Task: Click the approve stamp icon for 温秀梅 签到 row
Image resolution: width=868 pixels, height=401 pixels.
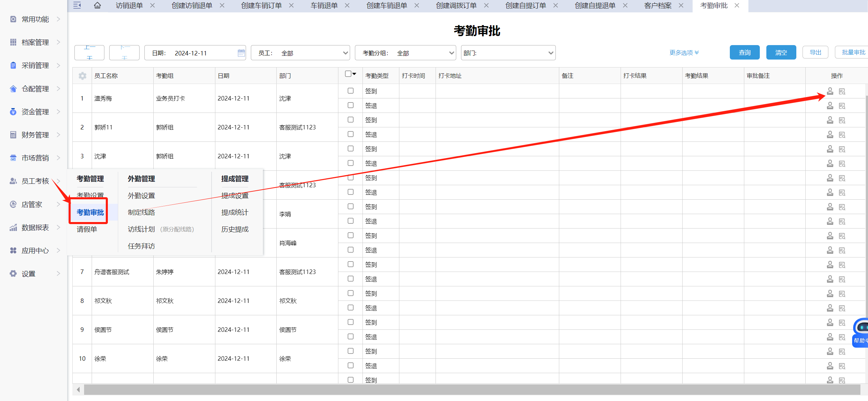Action: 830,91
